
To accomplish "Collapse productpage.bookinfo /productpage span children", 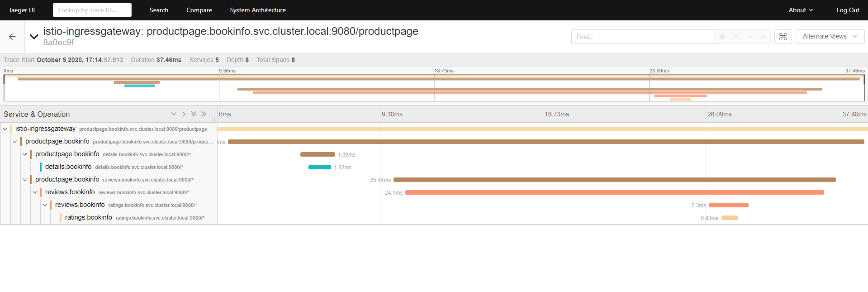I will pos(15,142).
